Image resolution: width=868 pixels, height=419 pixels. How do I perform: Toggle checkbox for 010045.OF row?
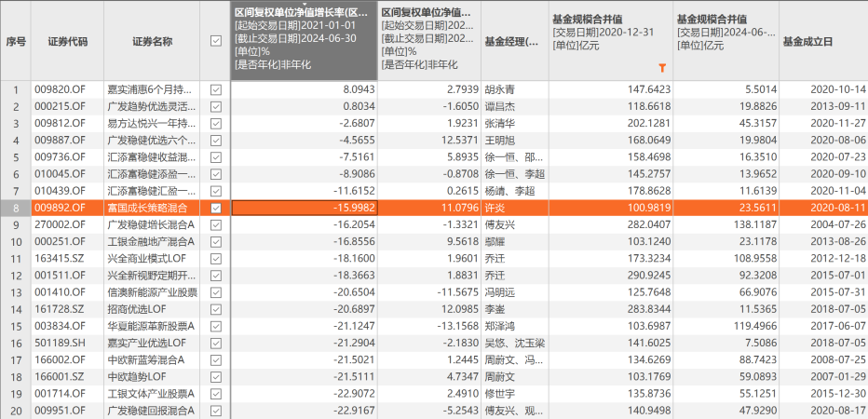coord(216,174)
